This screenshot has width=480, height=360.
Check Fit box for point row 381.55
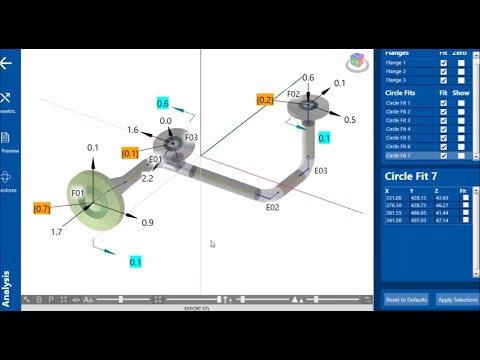tap(466, 212)
